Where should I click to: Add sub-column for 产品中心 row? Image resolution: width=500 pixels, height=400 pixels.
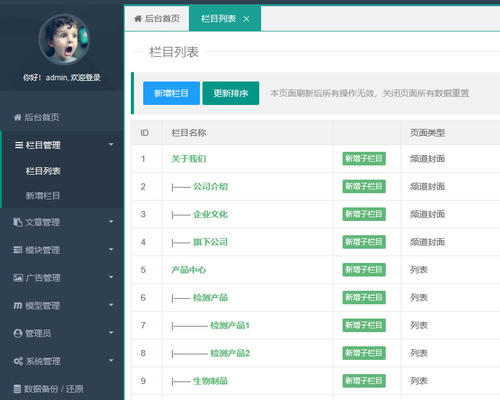pyautogui.click(x=364, y=270)
